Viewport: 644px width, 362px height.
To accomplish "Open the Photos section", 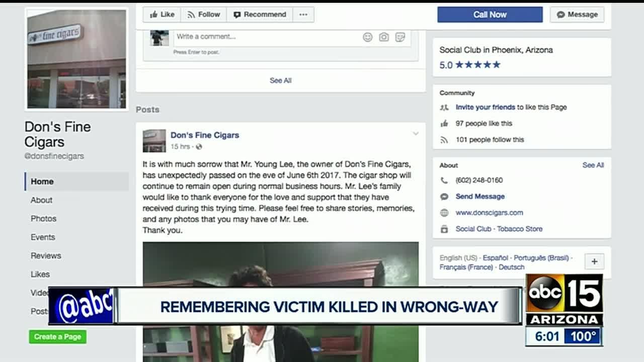I will (43, 219).
